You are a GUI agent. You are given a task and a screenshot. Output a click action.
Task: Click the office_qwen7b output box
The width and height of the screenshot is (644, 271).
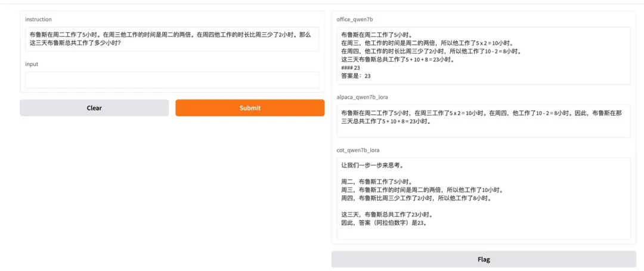pos(484,56)
